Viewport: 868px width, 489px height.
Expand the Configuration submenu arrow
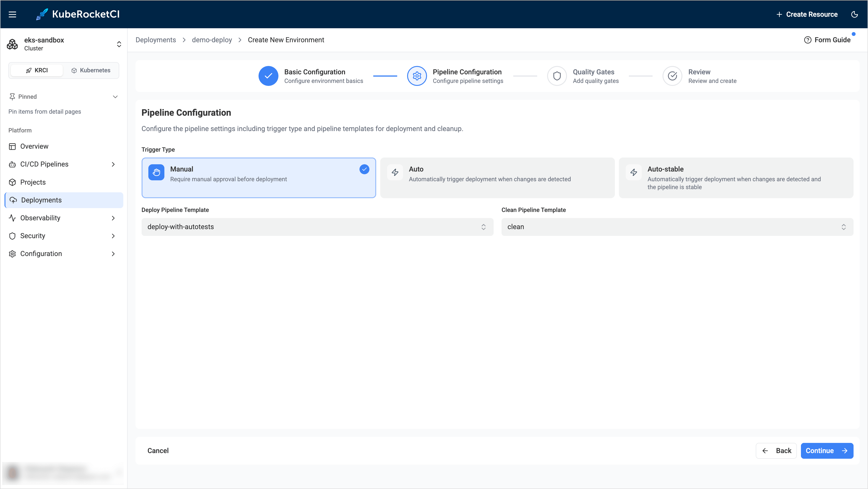pyautogui.click(x=113, y=254)
